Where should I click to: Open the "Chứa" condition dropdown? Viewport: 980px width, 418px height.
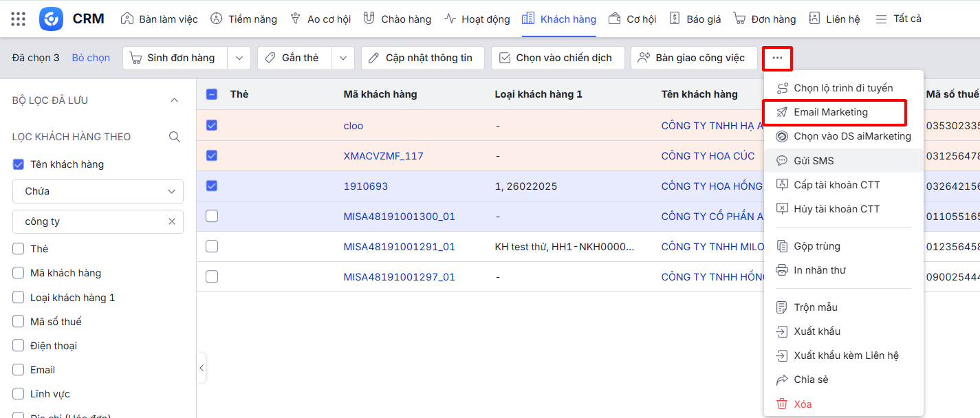98,191
